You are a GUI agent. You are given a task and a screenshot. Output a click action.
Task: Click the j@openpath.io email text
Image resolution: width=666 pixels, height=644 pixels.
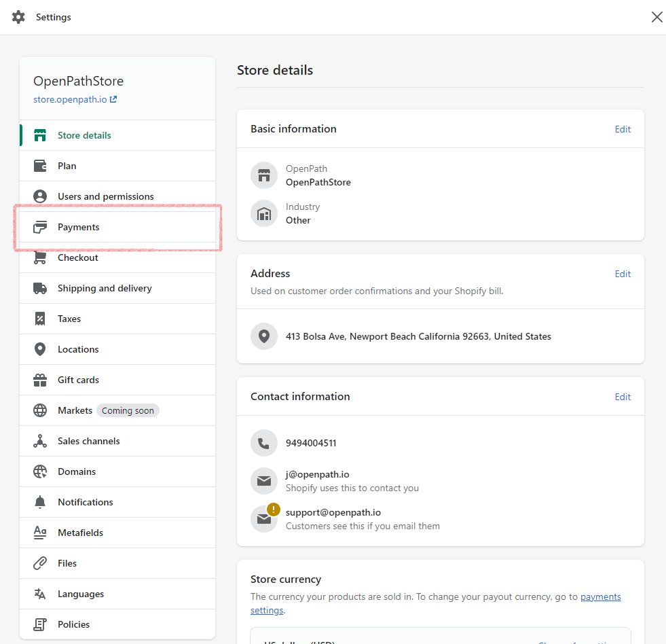(317, 474)
